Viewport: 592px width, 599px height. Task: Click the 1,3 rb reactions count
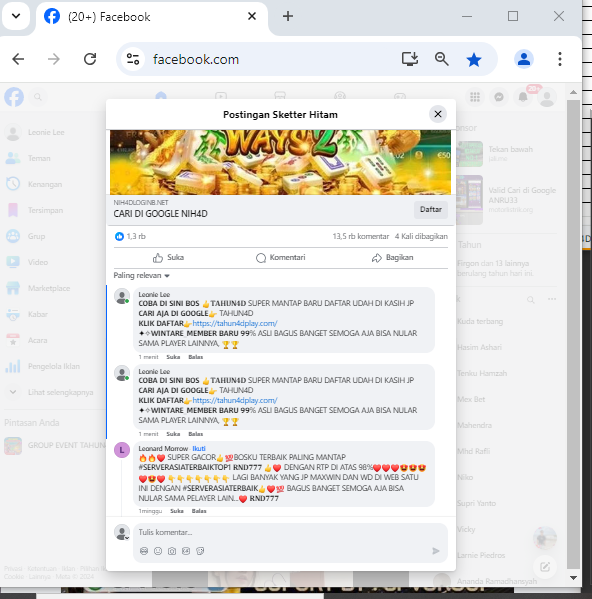coord(130,236)
